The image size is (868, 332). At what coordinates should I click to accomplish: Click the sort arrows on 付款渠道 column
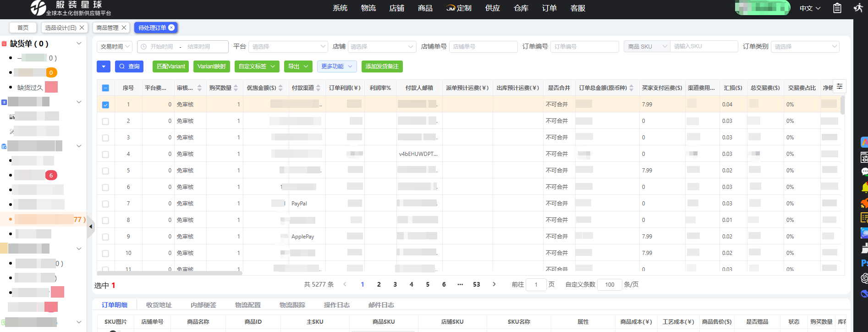[319, 88]
